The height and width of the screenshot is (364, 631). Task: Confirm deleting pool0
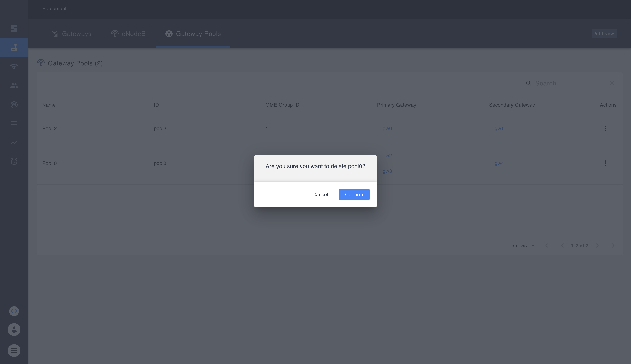click(354, 194)
